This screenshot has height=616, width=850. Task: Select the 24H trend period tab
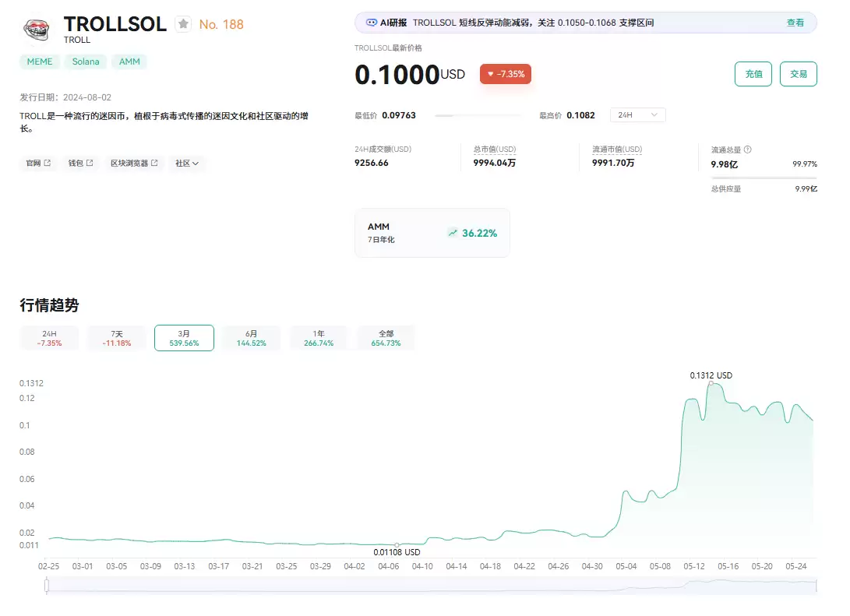pos(49,338)
